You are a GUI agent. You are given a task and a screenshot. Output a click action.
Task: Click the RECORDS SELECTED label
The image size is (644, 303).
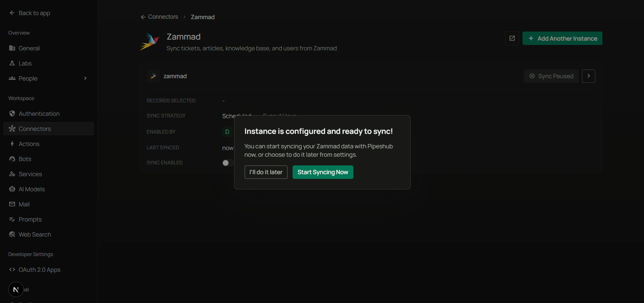(x=171, y=101)
